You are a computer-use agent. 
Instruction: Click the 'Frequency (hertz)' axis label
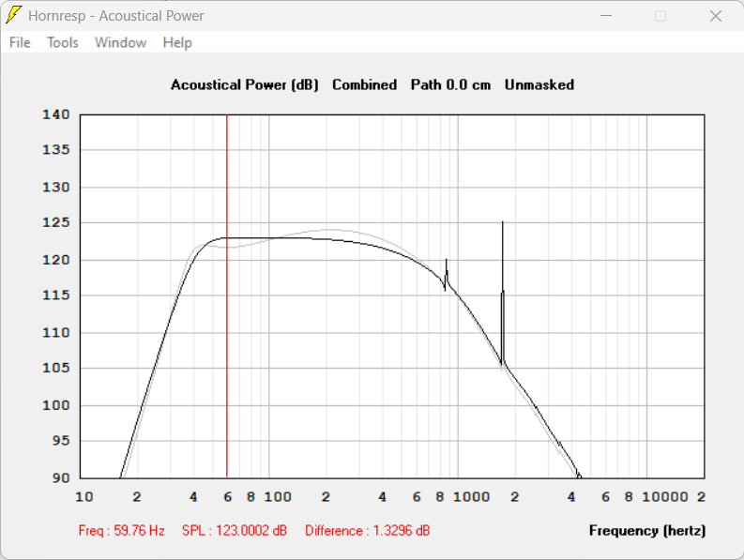(647, 531)
